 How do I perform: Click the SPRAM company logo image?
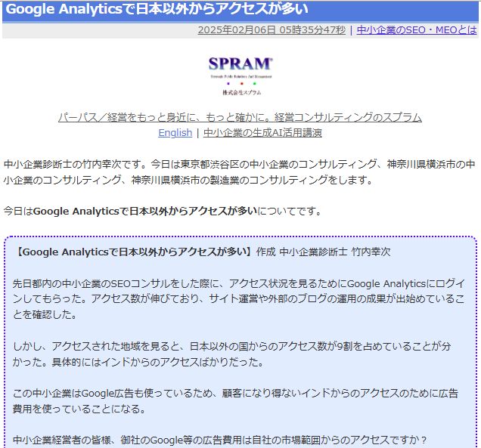point(240,76)
